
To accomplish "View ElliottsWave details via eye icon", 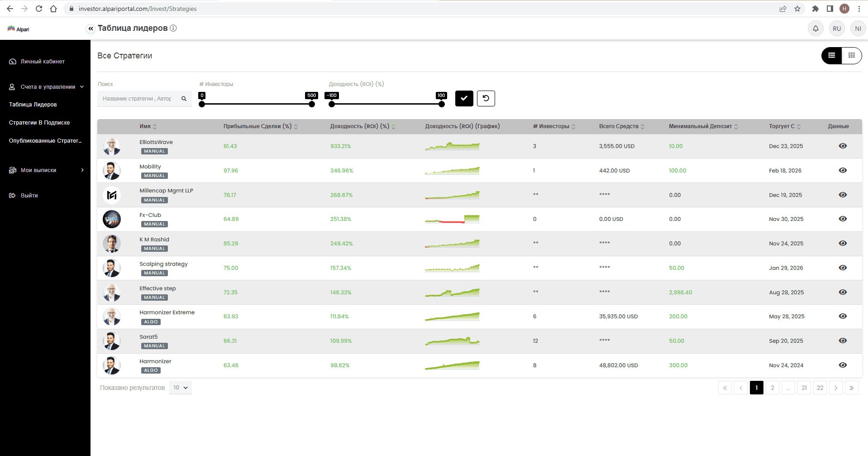I will click(842, 146).
